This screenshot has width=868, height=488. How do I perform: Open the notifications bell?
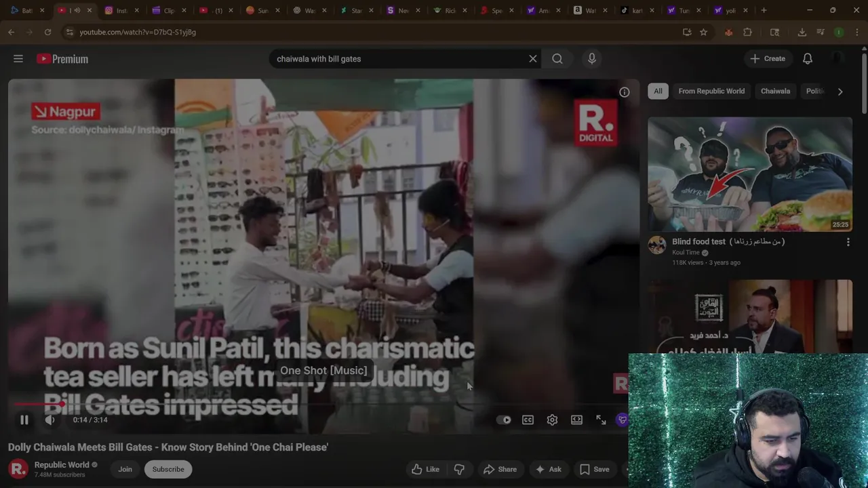pyautogui.click(x=808, y=59)
